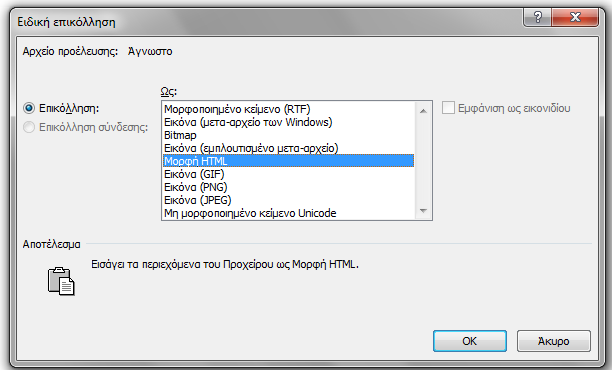
Task: Confirm with the OK button
Action: [x=470, y=341]
